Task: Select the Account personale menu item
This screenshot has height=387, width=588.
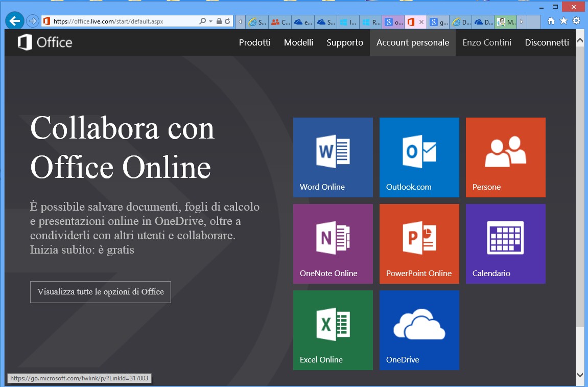Action: point(412,42)
